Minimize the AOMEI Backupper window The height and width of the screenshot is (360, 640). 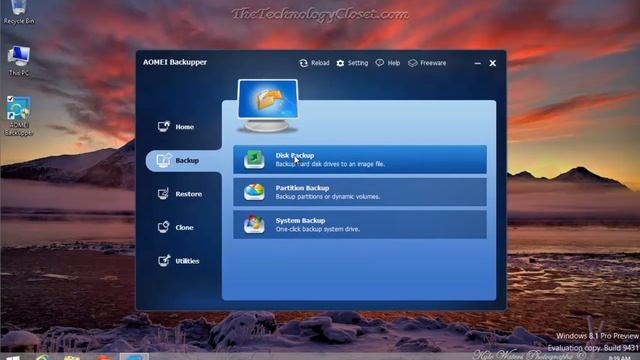tap(478, 63)
